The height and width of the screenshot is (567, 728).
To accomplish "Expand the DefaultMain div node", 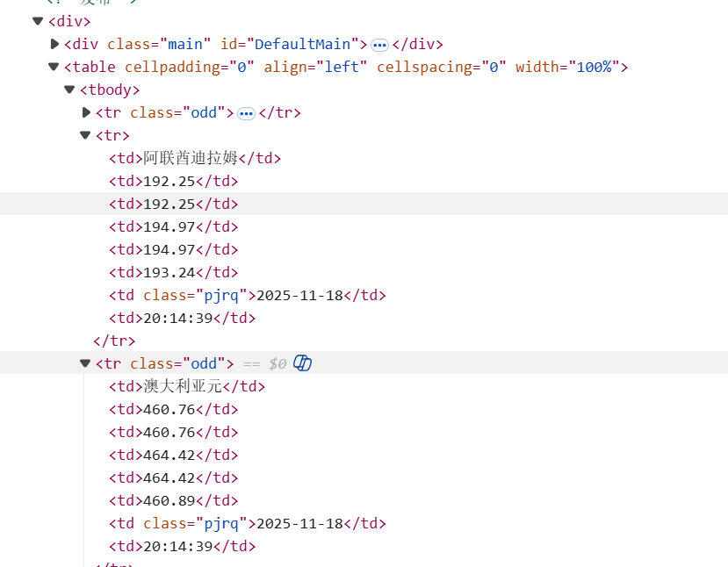I will coord(54,44).
